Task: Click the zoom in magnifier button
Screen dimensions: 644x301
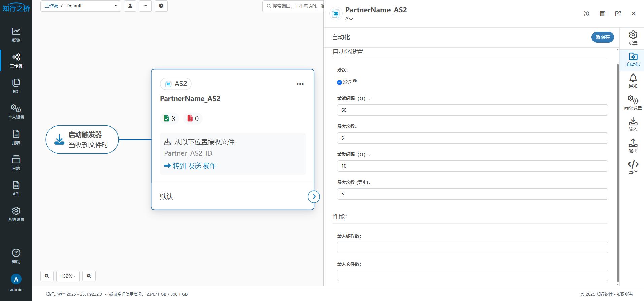Action: point(47,276)
